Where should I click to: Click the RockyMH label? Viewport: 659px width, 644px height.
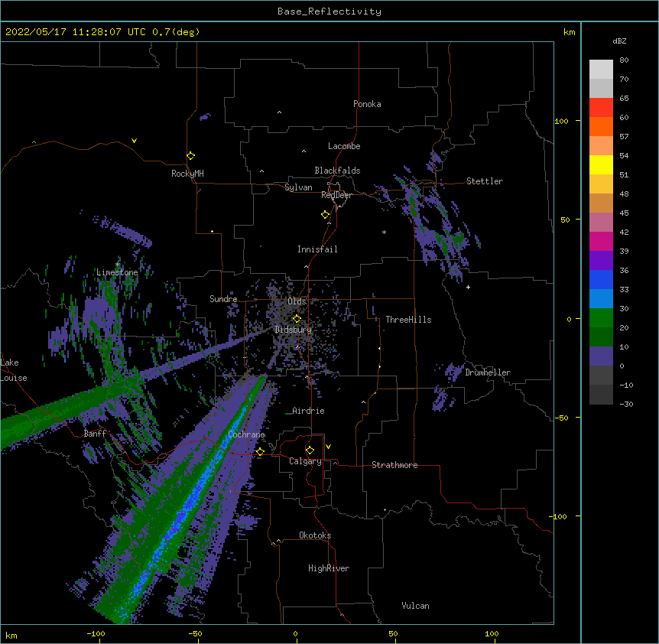click(x=187, y=174)
